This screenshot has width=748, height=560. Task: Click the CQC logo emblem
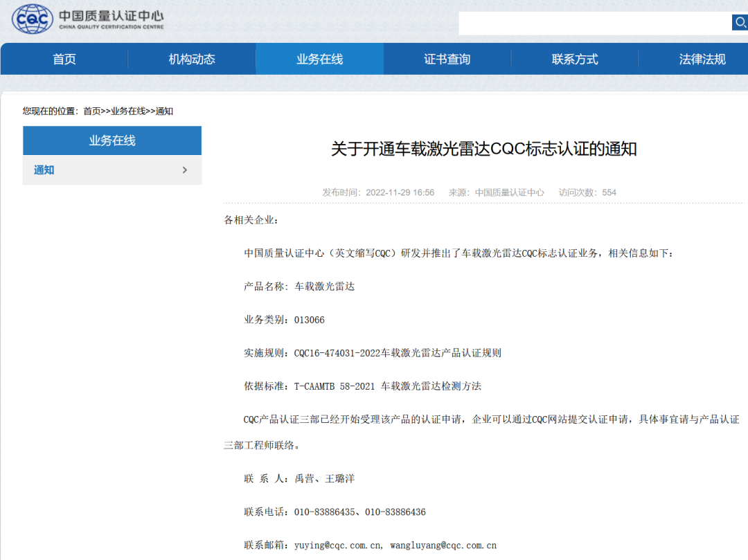coord(33,19)
